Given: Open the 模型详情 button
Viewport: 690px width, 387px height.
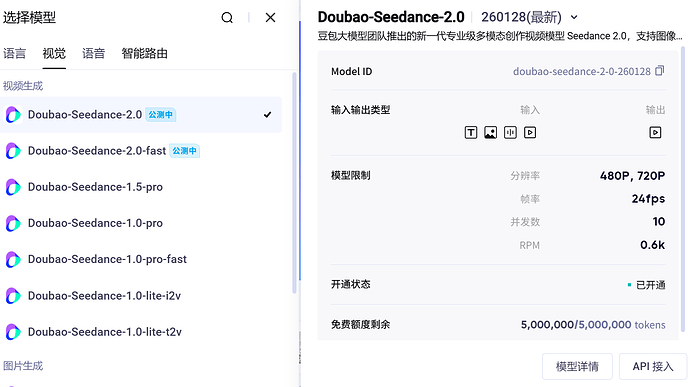Looking at the screenshot, I should [x=577, y=366].
